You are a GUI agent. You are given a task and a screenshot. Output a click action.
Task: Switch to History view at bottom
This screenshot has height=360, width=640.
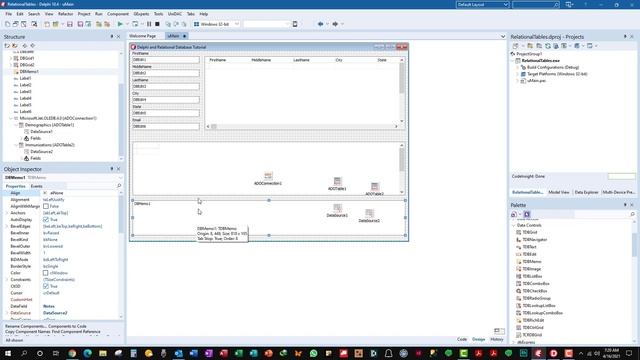497,339
